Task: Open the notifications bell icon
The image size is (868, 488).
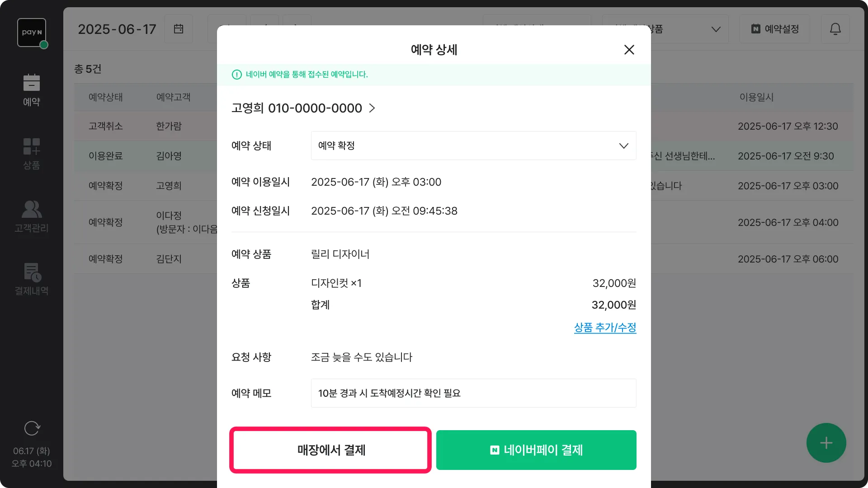Action: click(x=835, y=29)
